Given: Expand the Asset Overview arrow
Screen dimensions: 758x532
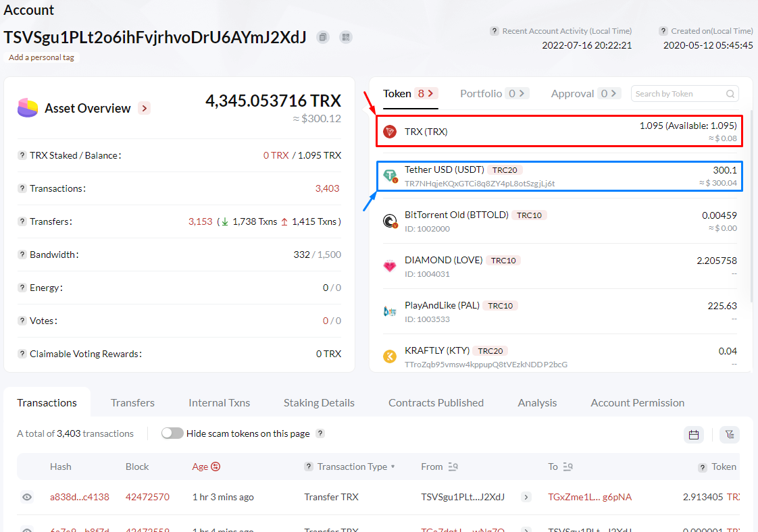Looking at the screenshot, I should click(144, 108).
